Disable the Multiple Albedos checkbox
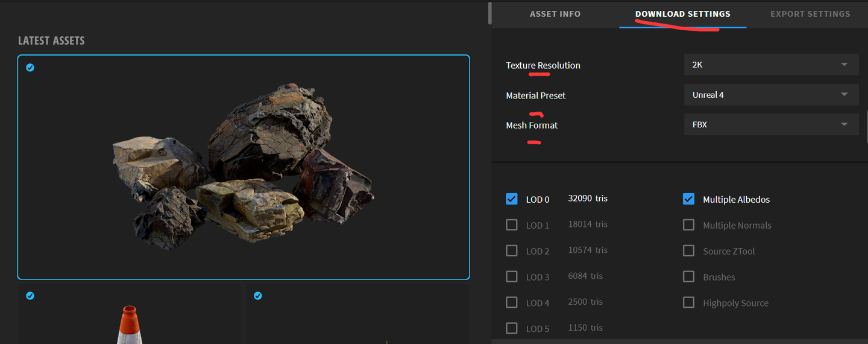Screen dimensions: 868x344 pyautogui.click(x=688, y=199)
